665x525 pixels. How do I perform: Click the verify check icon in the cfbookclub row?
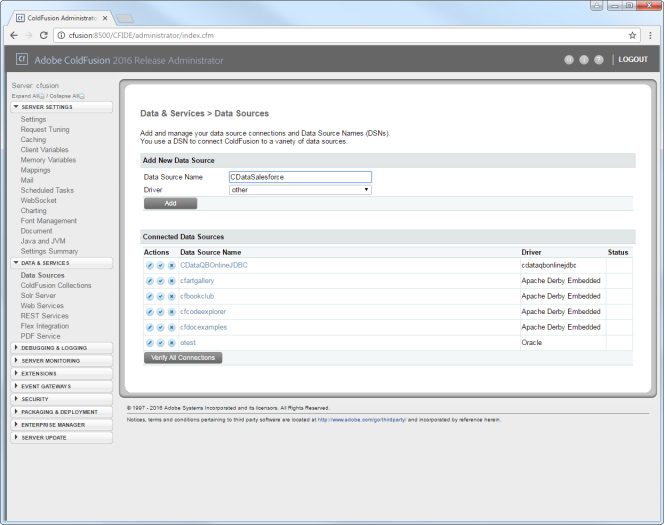tap(161, 297)
